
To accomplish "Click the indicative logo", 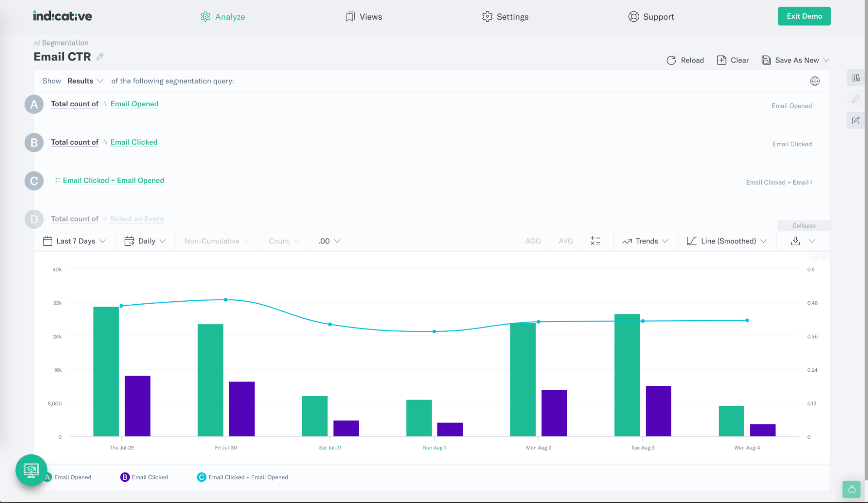I will [x=63, y=16].
